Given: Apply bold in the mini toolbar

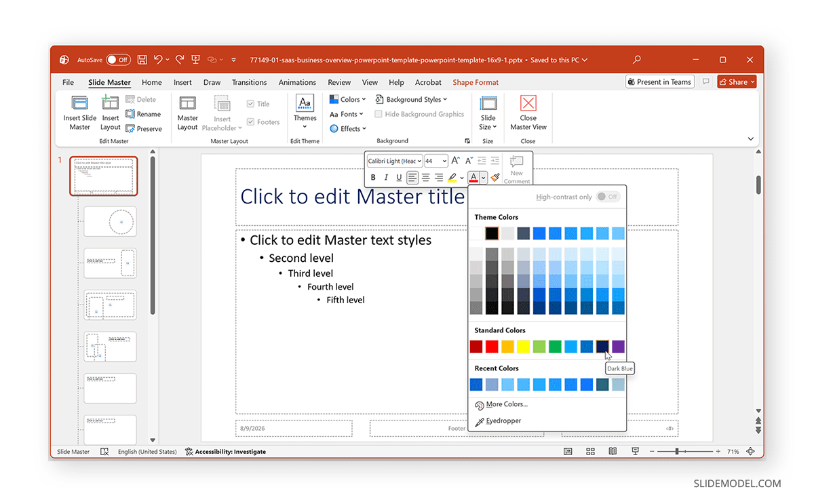Looking at the screenshot, I should tap(373, 178).
